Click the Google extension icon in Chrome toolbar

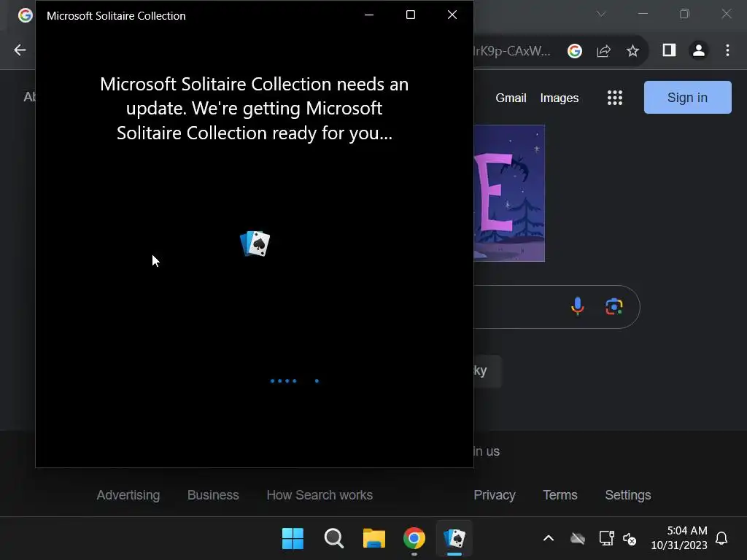pos(575,50)
